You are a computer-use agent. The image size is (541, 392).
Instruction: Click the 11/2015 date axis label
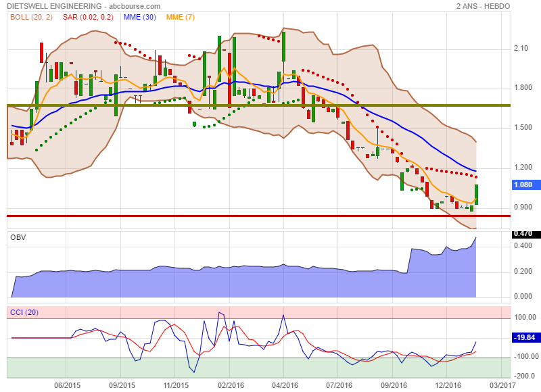(x=176, y=385)
